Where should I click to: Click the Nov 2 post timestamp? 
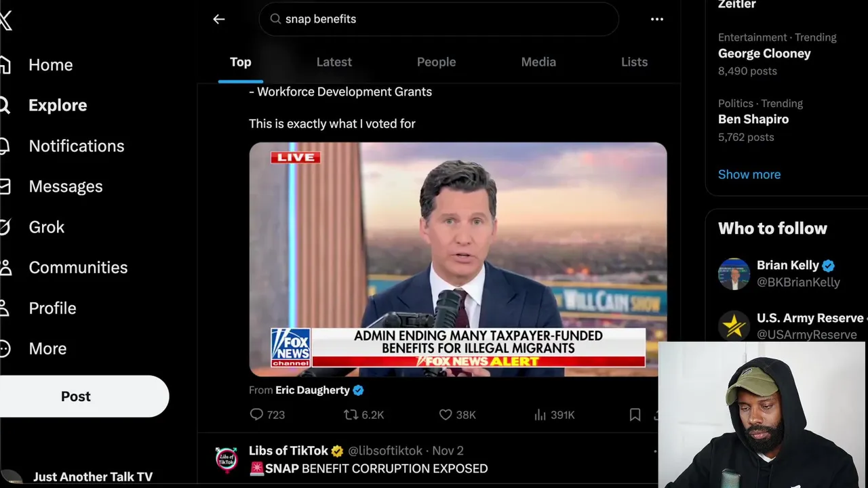[x=448, y=451]
